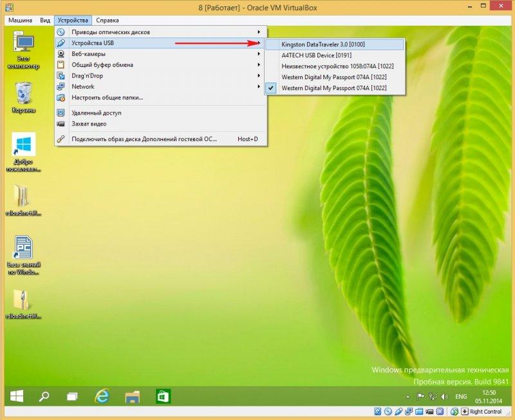Click VirtualBox video capture status icon

click(429, 412)
